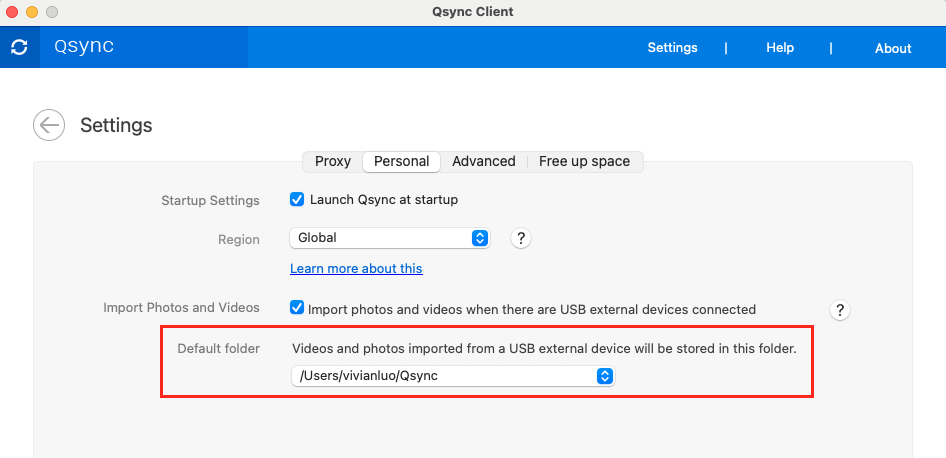
Task: Open the Import Photos help question mark
Action: click(x=840, y=309)
